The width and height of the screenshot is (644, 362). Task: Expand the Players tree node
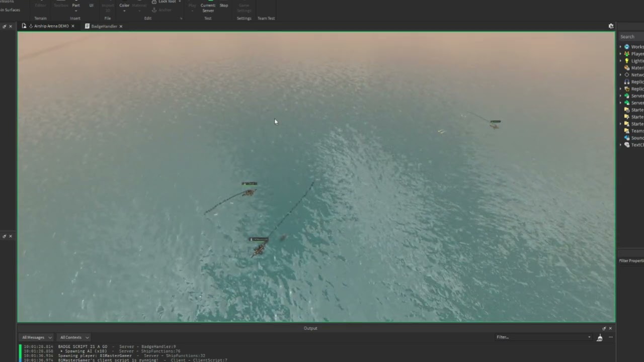620,54
